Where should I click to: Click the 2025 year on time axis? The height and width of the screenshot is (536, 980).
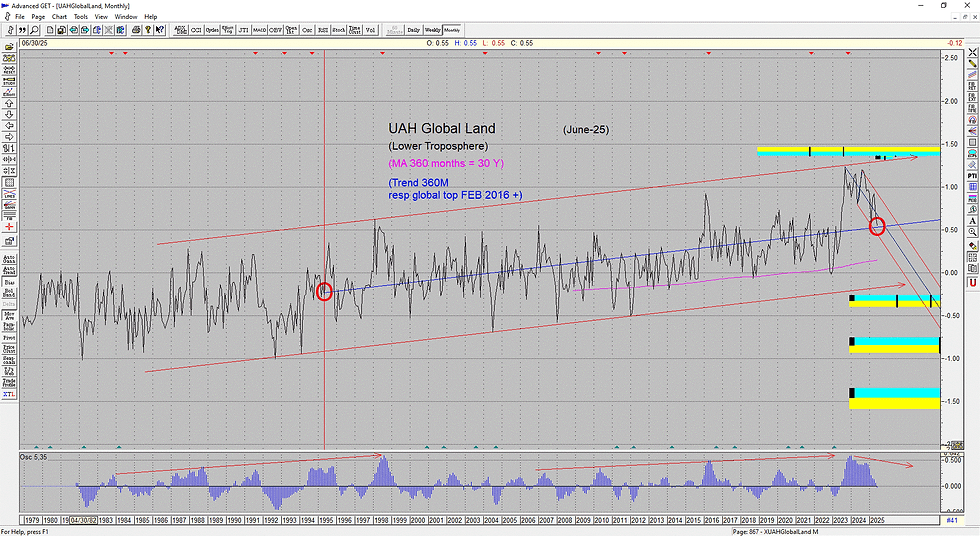pyautogui.click(x=877, y=520)
